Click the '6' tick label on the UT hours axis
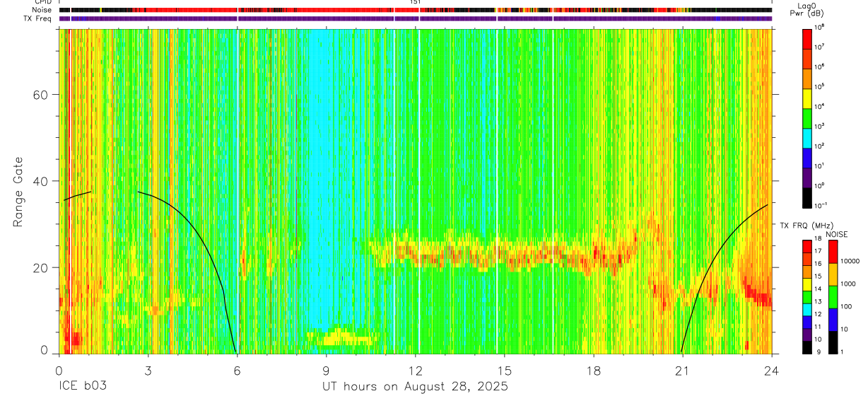Image resolution: width=868 pixels, height=401 pixels. (x=237, y=370)
